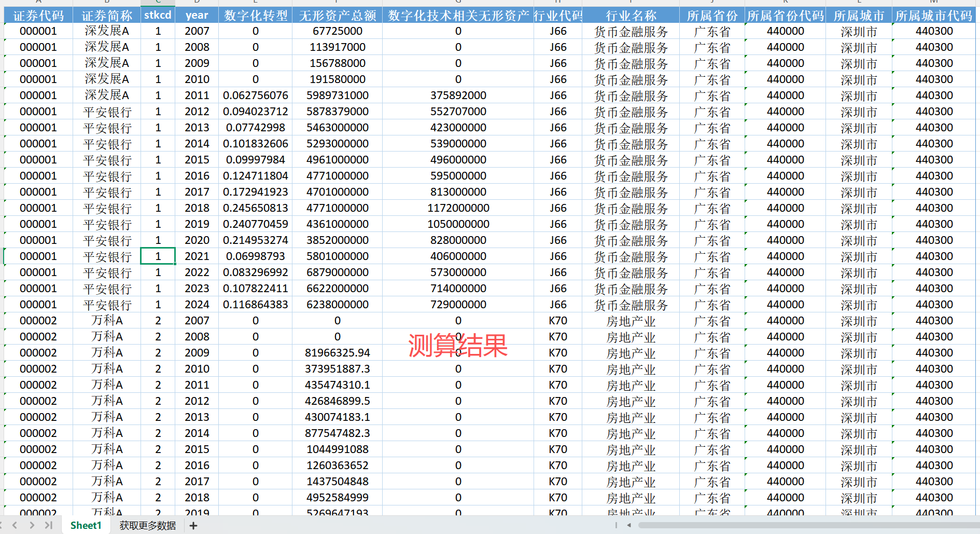Click the highlighted stkcd cell in the 2021 row

pyautogui.click(x=158, y=256)
